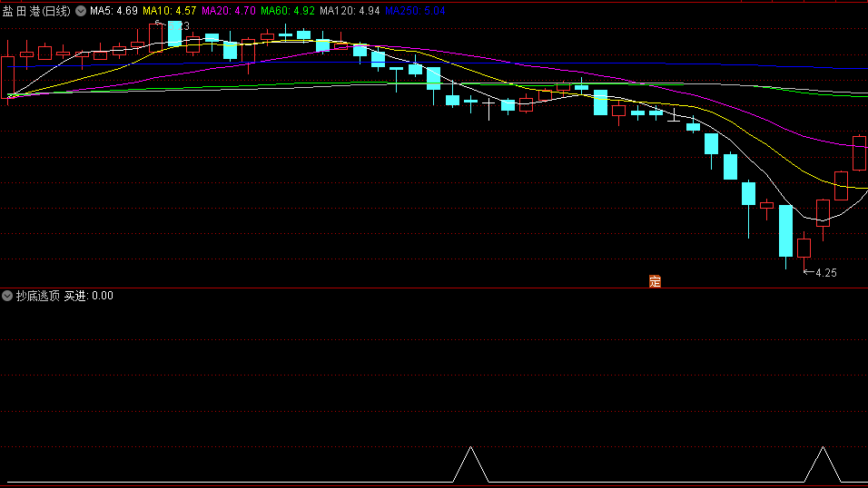Viewport: 868px width, 488px height.
Task: Click the MA250: 5.04 label
Action: click(x=415, y=11)
